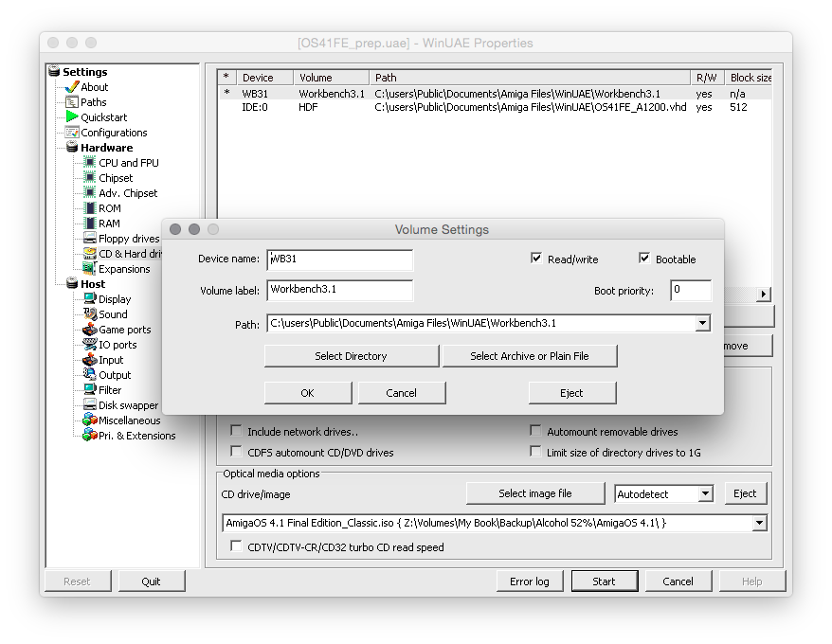This screenshot has width=832, height=644.
Task: Confirm Volume Settings with OK
Action: pyautogui.click(x=308, y=393)
